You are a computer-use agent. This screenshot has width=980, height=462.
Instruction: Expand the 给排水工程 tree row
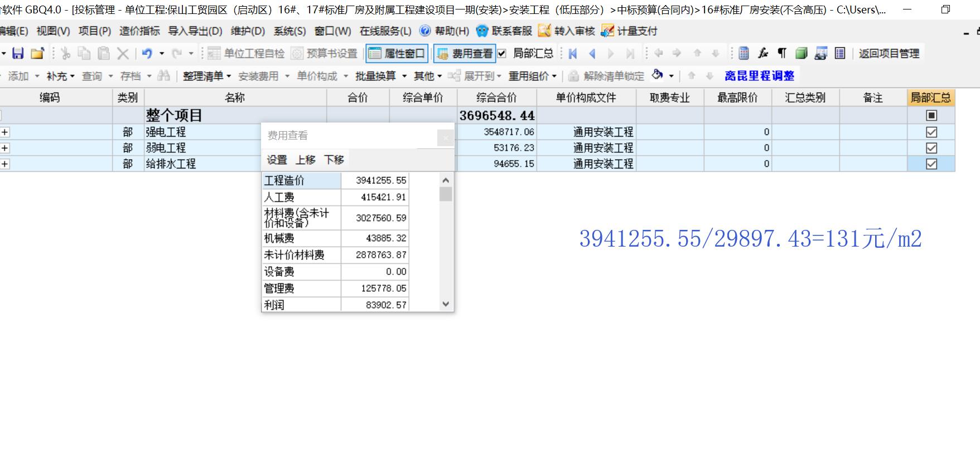pos(4,164)
